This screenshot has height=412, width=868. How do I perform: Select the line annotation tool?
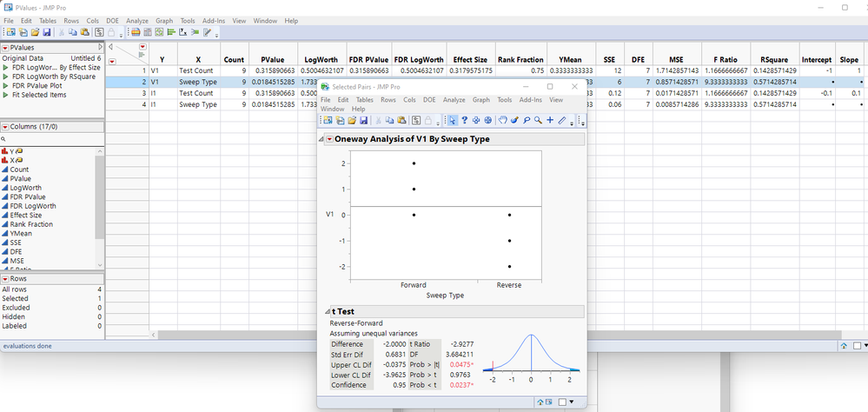click(562, 120)
